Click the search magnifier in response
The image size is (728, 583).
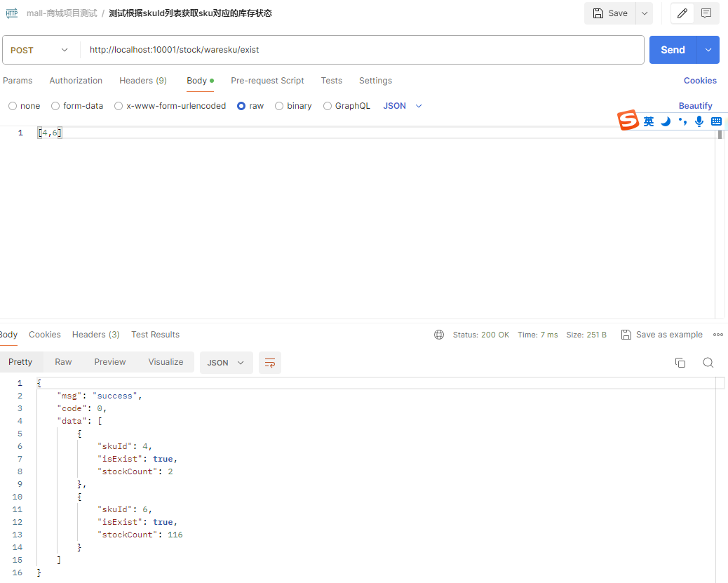click(x=708, y=363)
